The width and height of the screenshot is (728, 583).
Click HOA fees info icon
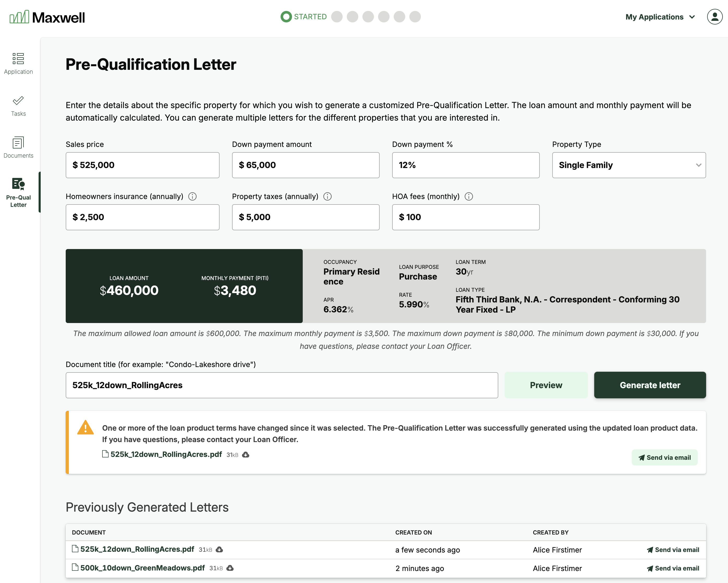click(469, 196)
